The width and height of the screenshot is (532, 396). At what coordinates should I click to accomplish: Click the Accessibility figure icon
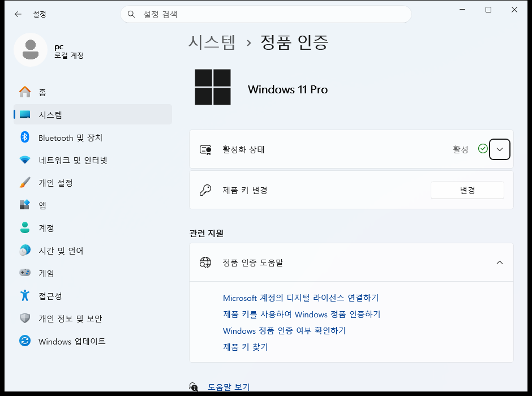click(x=25, y=295)
